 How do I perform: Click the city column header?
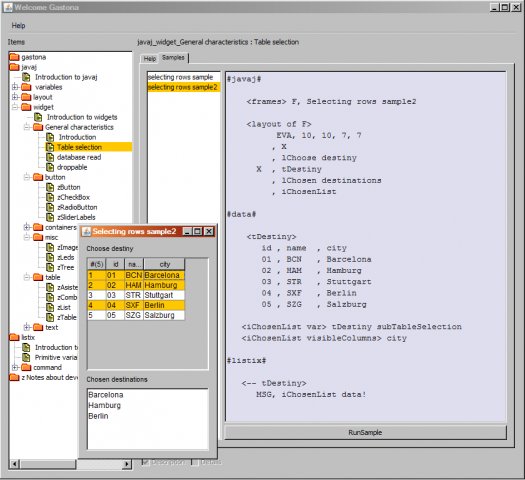click(164, 264)
